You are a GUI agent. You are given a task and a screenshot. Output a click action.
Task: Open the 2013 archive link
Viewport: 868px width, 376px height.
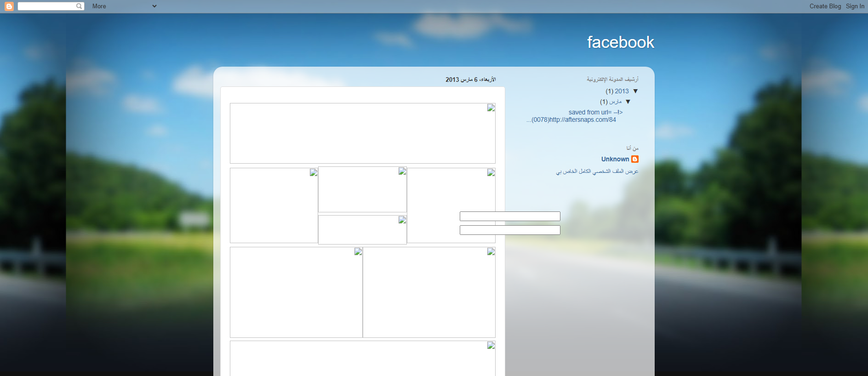(x=622, y=91)
